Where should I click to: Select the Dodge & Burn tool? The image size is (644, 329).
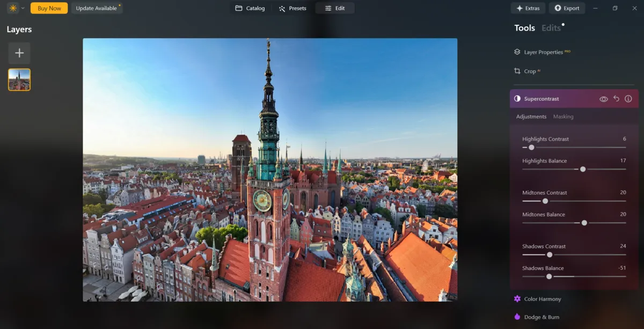click(540, 317)
